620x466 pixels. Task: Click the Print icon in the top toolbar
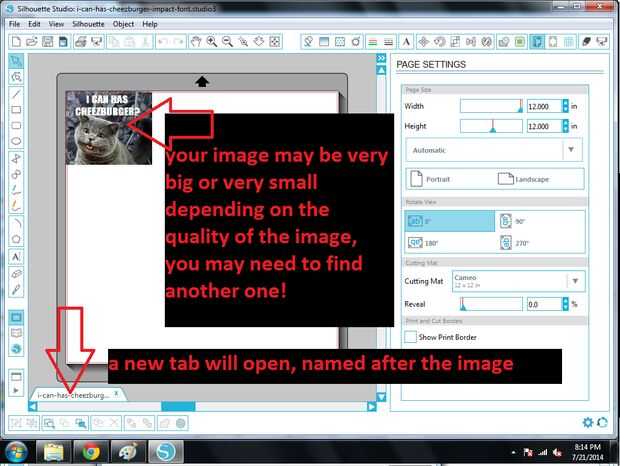[81, 42]
